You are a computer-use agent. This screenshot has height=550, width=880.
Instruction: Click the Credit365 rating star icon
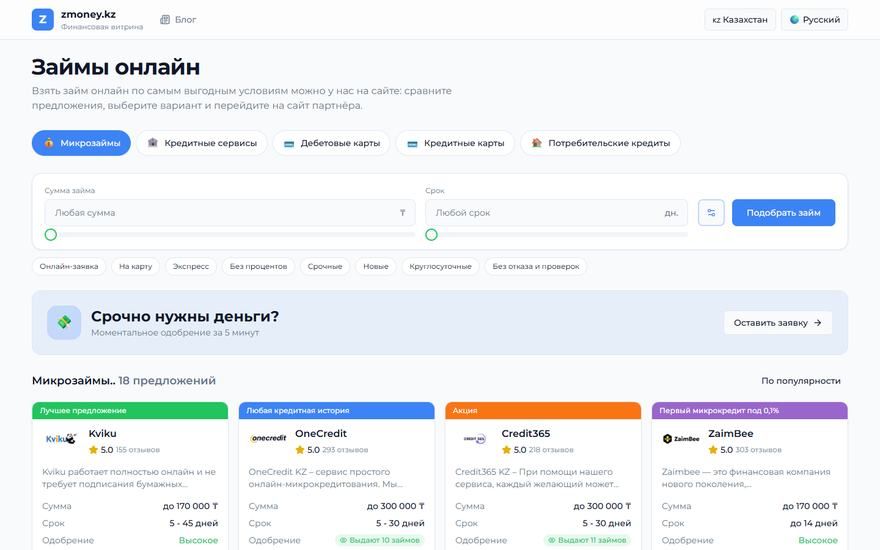click(506, 450)
